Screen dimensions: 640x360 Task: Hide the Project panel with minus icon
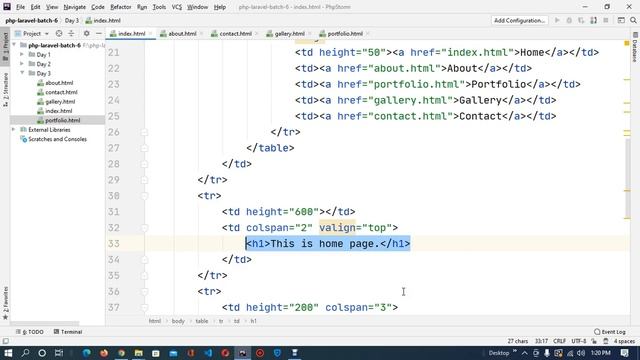point(98,33)
